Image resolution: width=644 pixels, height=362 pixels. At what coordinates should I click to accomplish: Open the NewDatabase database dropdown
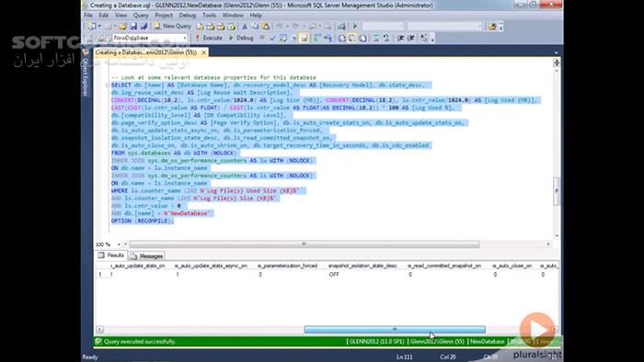185,38
